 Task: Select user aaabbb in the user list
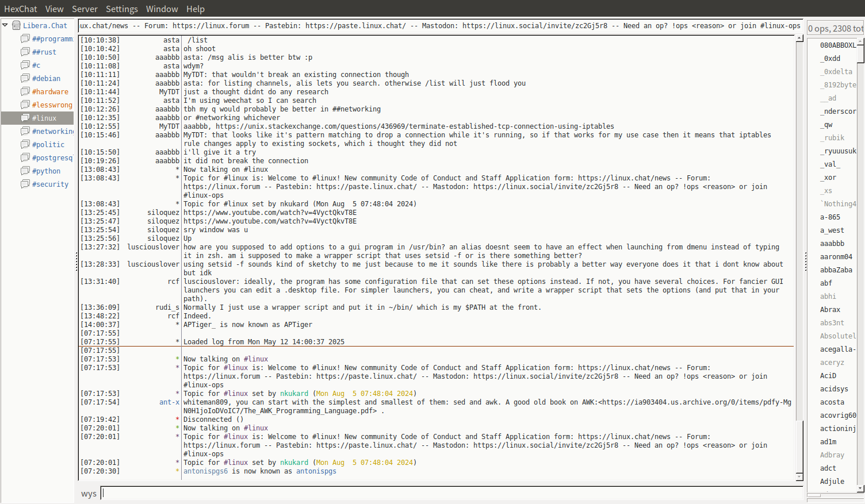click(832, 244)
